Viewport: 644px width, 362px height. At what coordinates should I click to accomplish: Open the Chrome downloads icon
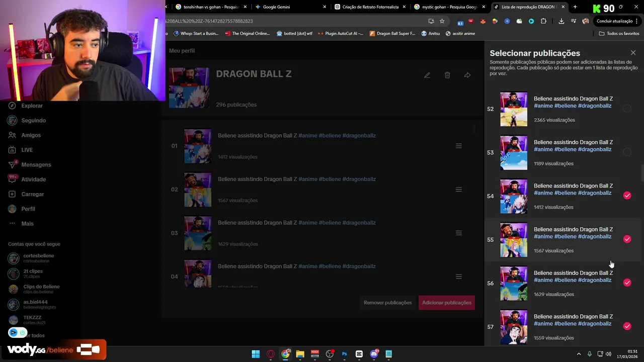coord(561,21)
